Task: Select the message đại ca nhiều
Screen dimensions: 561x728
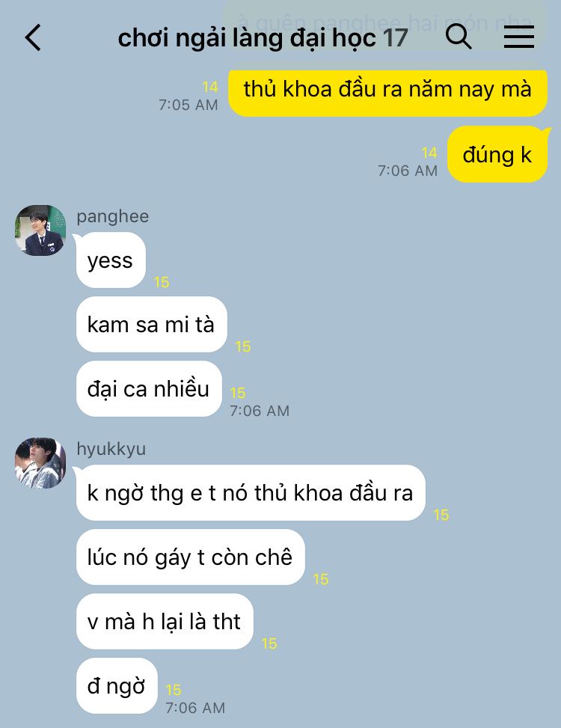Action: click(149, 388)
